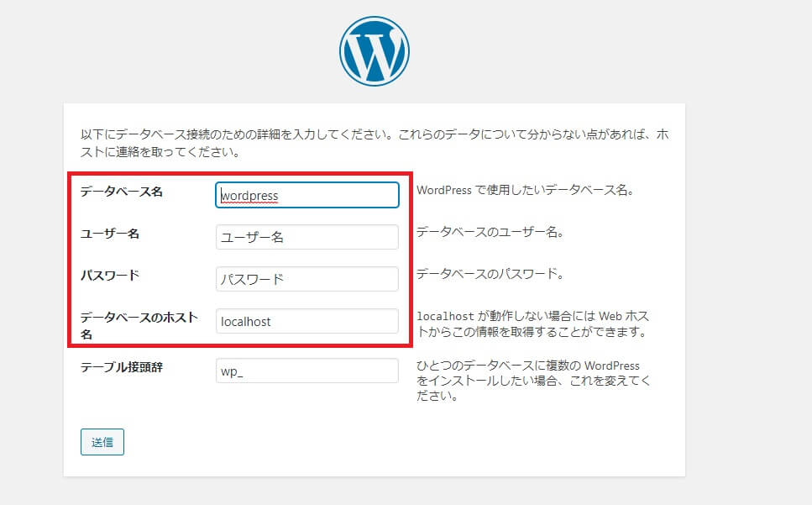Click the localhost が動作しない場合 help text
This screenshot has height=505, width=812.
(x=533, y=324)
